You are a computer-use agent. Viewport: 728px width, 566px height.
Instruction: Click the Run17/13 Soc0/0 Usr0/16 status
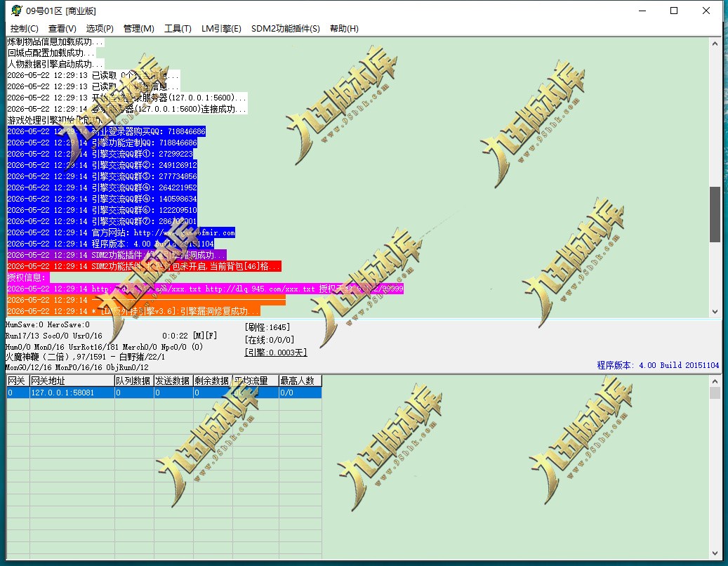(54, 336)
